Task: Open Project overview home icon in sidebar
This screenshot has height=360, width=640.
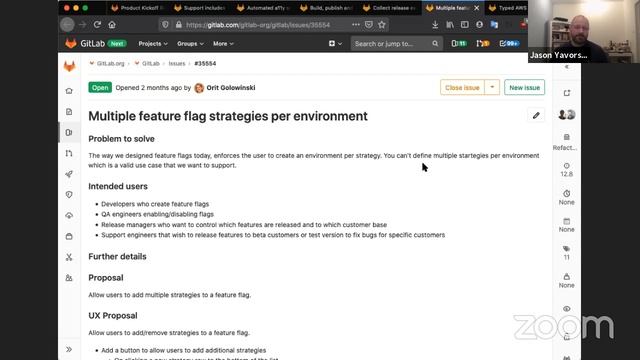Action: tap(69, 91)
